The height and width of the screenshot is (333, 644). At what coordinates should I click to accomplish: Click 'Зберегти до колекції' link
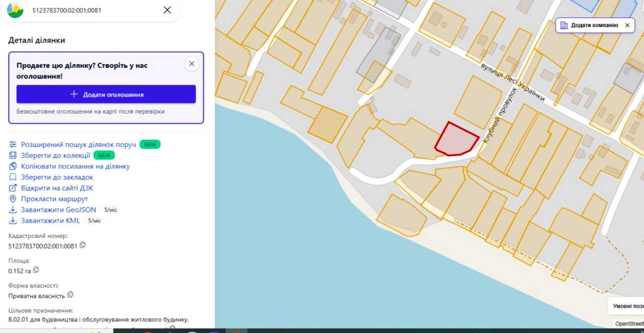(x=55, y=155)
